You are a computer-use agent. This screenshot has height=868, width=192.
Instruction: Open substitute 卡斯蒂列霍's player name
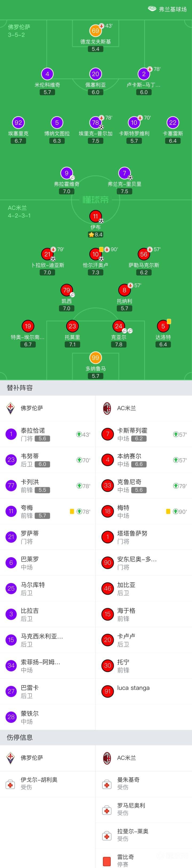click(x=132, y=430)
